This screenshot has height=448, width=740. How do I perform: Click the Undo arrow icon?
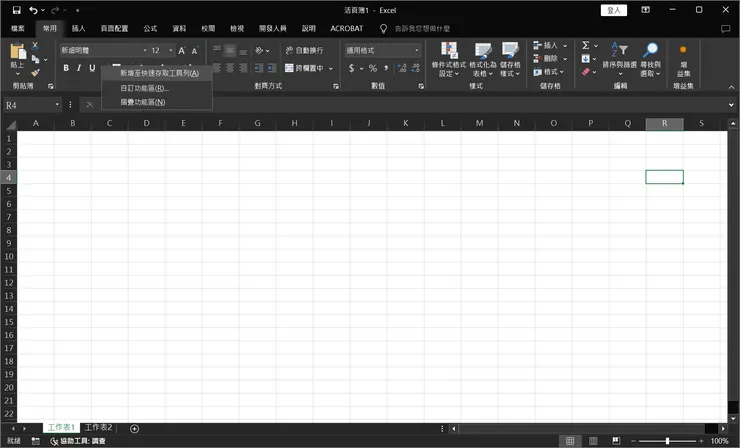(33, 10)
